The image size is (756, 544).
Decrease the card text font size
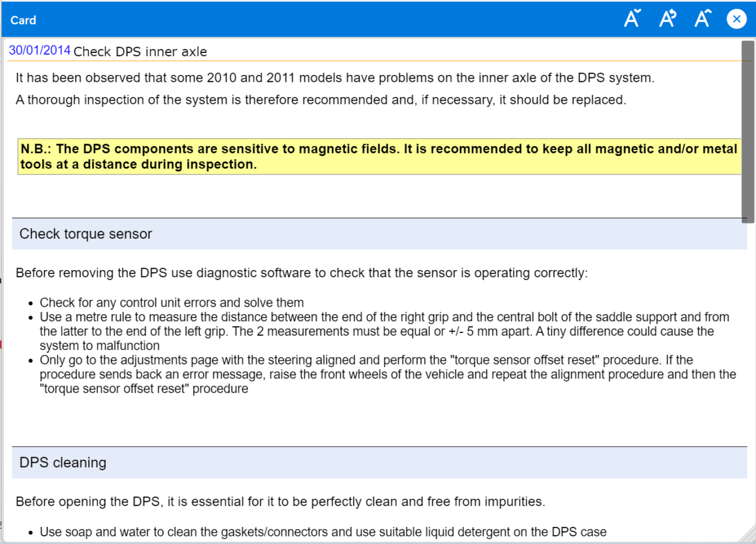[632, 20]
